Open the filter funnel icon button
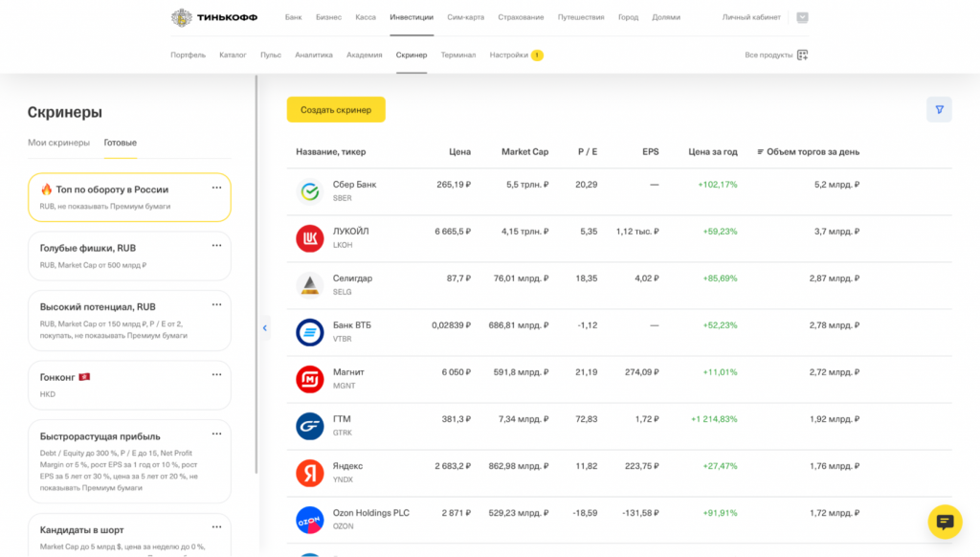980x557 pixels. pos(939,109)
